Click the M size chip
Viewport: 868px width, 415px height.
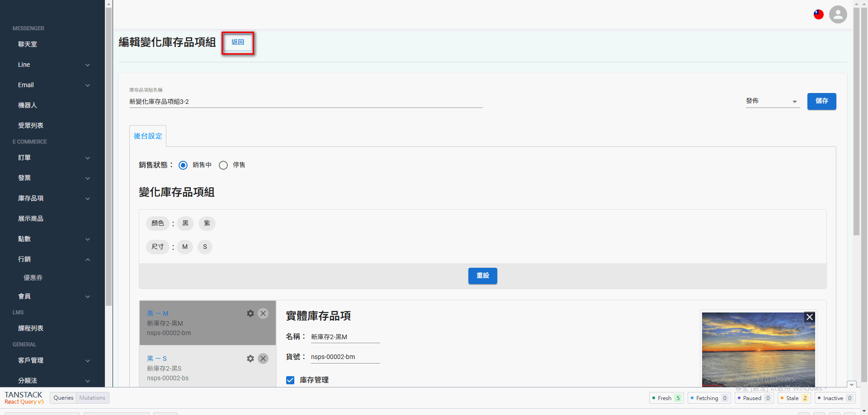click(185, 247)
